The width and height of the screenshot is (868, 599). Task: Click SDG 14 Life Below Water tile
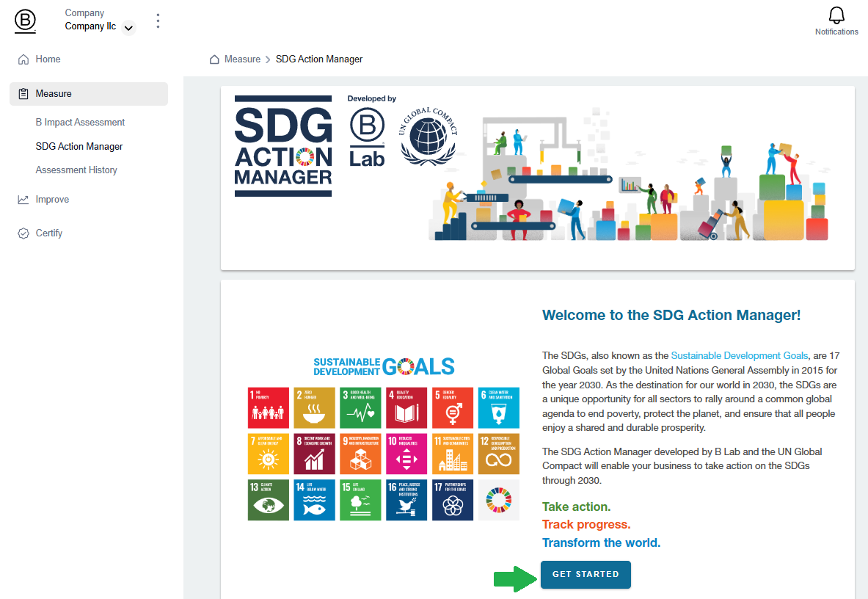(x=315, y=500)
